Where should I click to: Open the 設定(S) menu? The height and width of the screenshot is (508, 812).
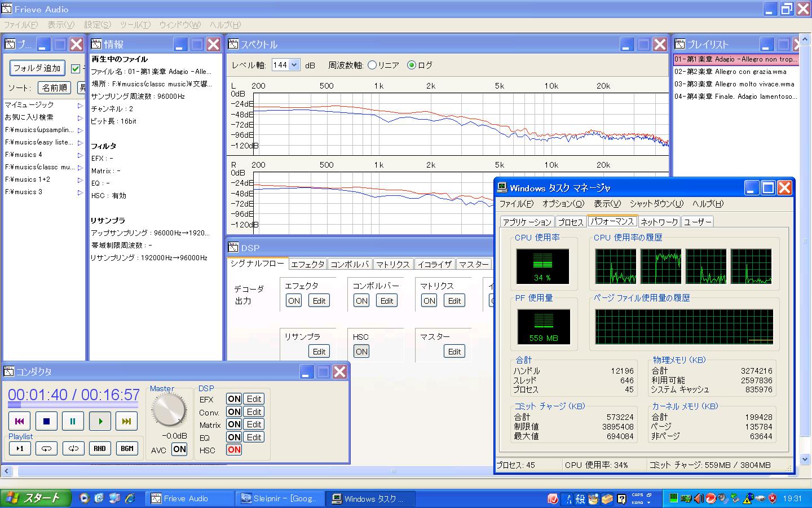98,25
